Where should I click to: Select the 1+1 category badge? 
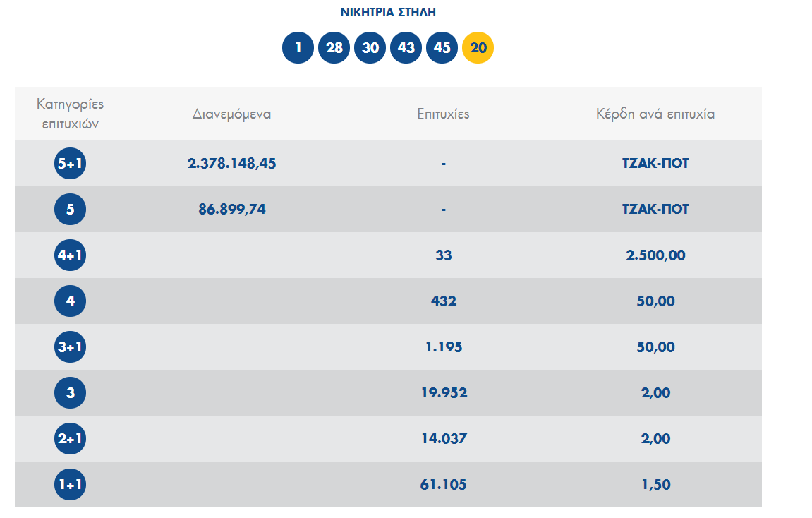70,484
